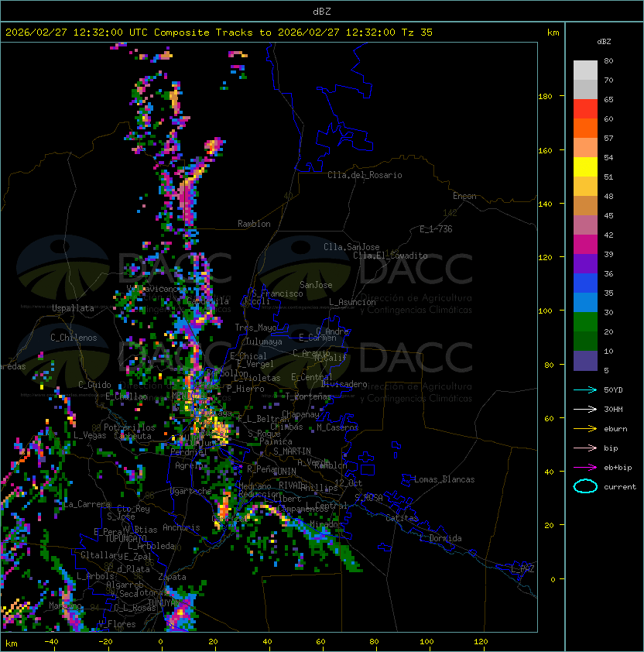
Task: Click the cyan 50YD arrow icon
Action: tap(585, 389)
